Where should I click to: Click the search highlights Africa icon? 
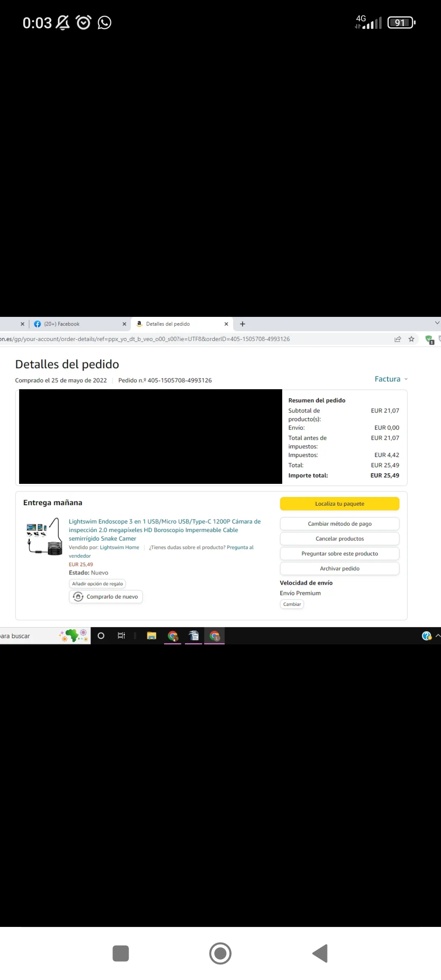tap(73, 636)
